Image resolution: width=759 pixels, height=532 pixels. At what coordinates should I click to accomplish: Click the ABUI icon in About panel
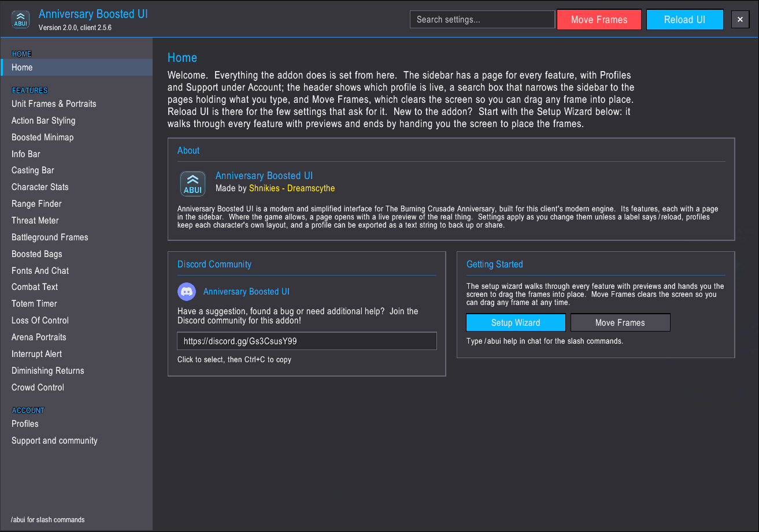192,184
